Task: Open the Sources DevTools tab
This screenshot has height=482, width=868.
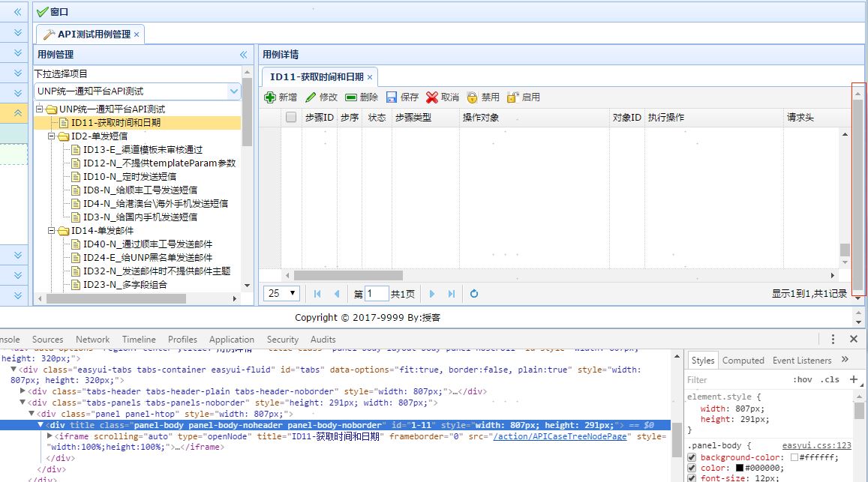Action: (47, 340)
